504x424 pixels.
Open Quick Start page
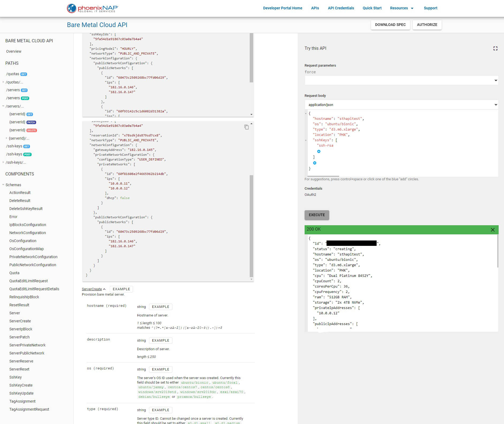372,8
